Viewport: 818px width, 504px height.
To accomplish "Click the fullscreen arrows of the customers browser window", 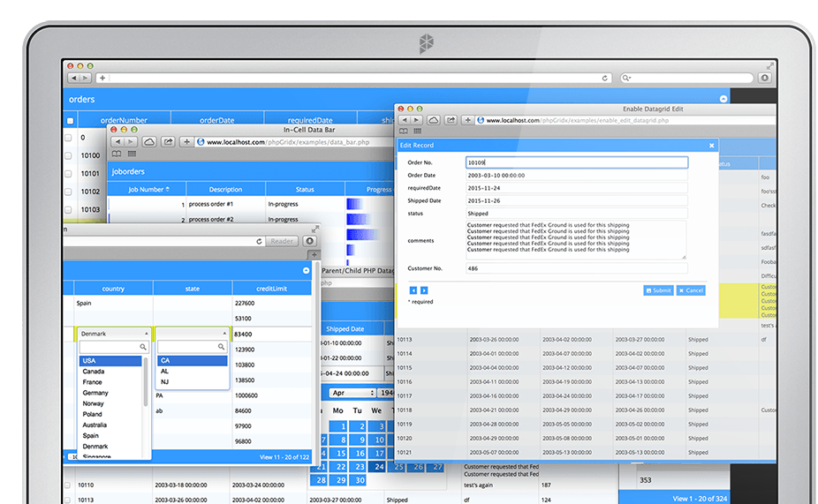I will pyautogui.click(x=315, y=229).
